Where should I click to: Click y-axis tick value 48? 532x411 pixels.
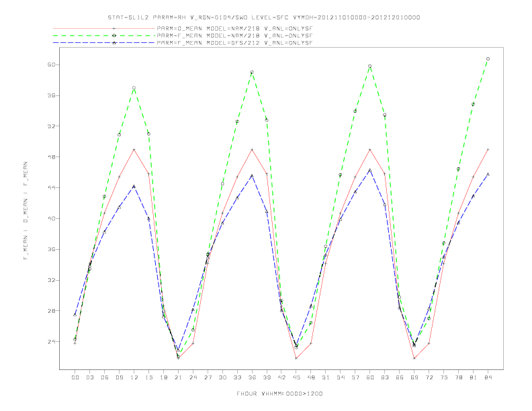(x=51, y=157)
